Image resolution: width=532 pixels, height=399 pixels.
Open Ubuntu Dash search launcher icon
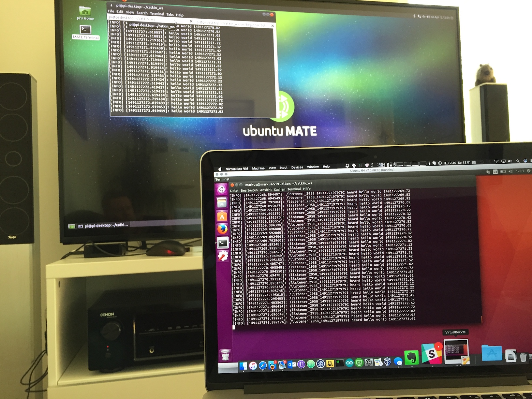click(x=222, y=189)
